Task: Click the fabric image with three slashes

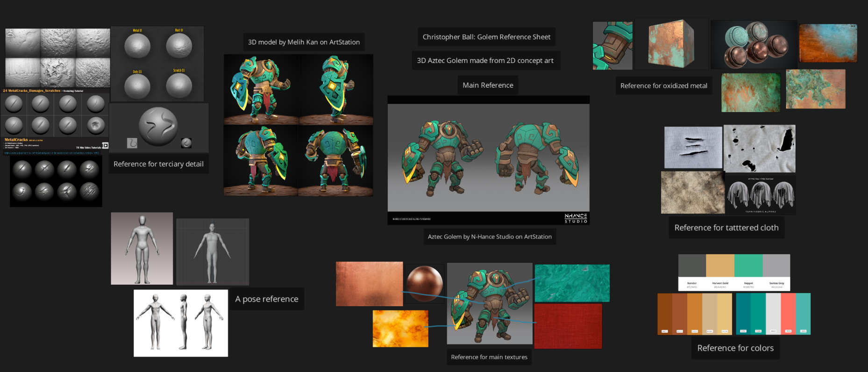Action: coord(693,147)
